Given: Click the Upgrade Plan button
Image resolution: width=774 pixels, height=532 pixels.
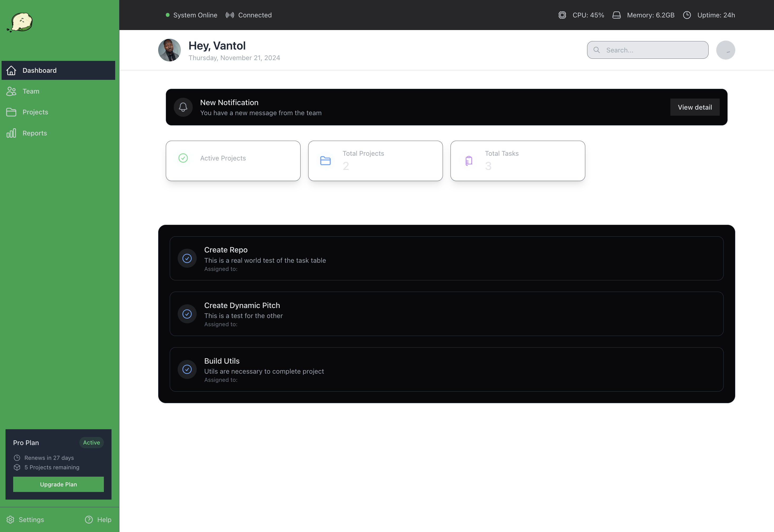Looking at the screenshot, I should [x=58, y=484].
